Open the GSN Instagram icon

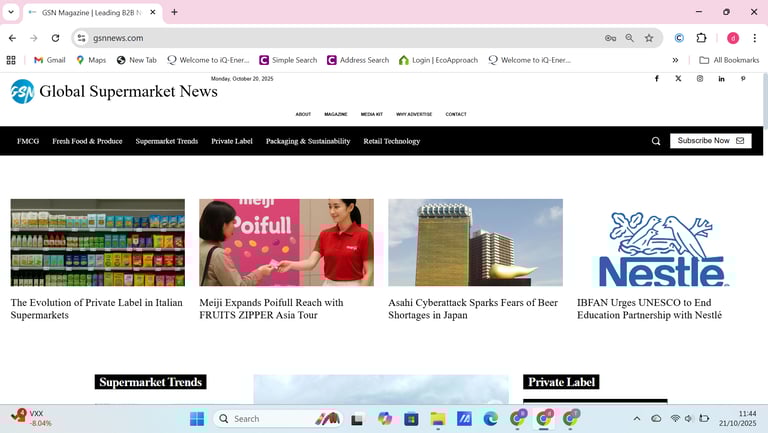tap(700, 78)
